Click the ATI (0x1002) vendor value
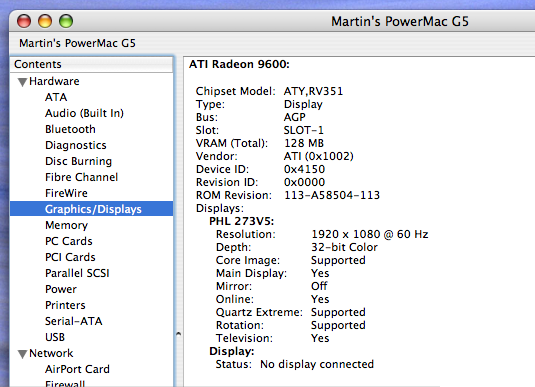The width and height of the screenshot is (535, 387). [319, 156]
